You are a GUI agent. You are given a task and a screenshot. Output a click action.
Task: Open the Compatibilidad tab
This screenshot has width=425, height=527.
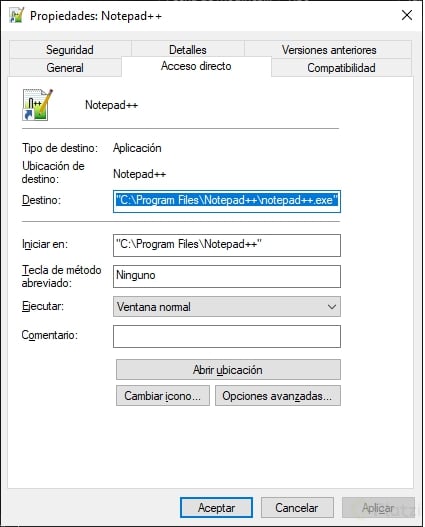coord(341,68)
